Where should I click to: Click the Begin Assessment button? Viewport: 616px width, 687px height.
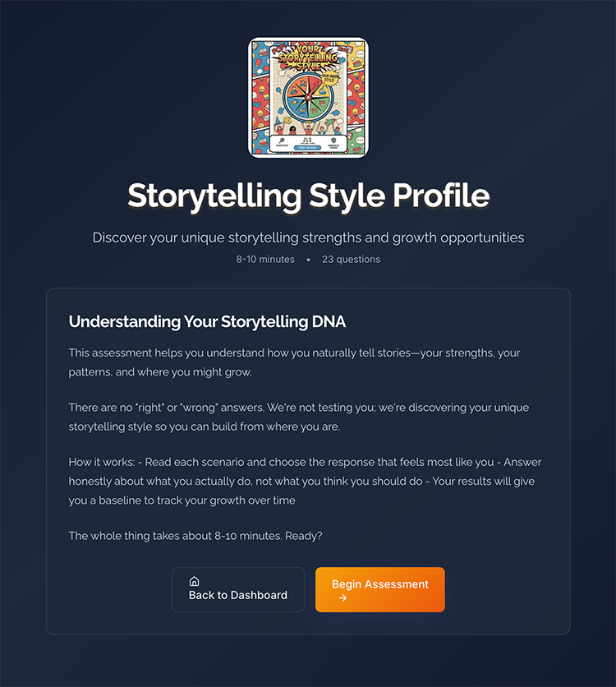380,589
